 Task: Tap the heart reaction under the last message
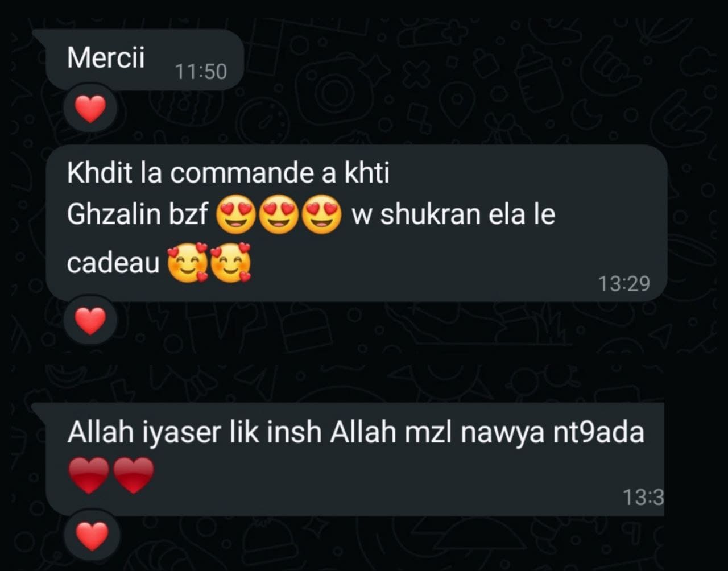point(92,536)
